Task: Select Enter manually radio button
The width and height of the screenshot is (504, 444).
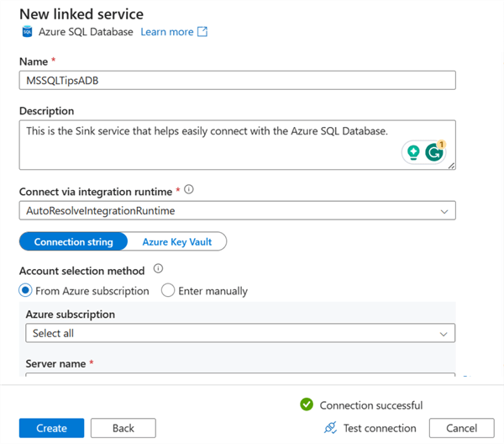Action: pyautogui.click(x=168, y=290)
